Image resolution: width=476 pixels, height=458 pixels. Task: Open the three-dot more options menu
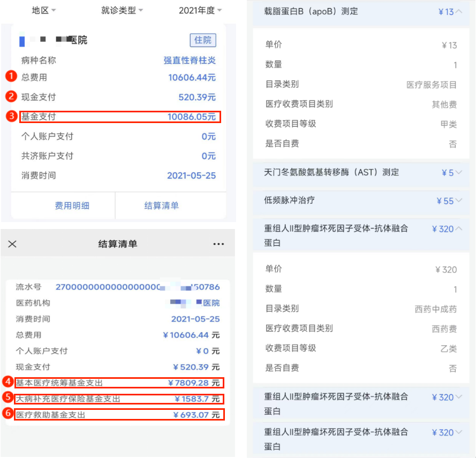pos(218,244)
